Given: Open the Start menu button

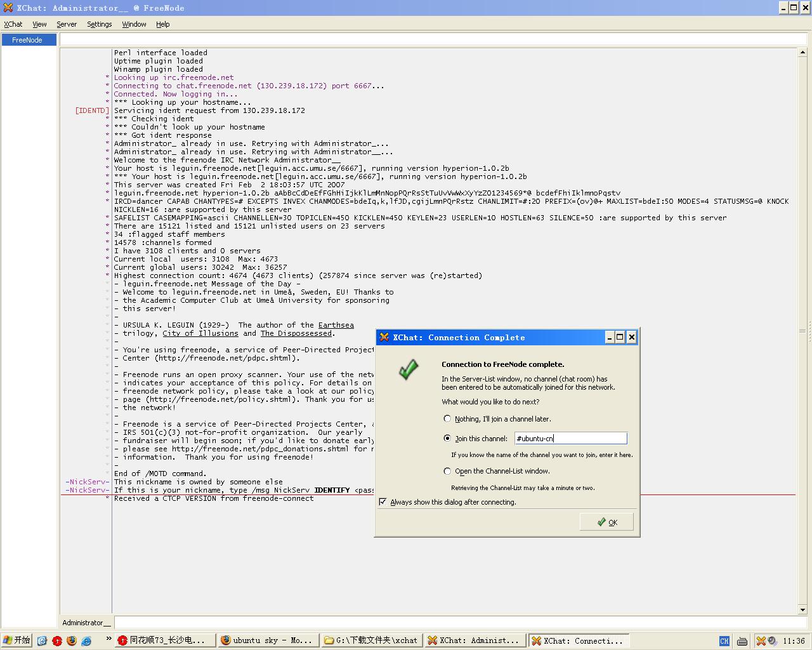Looking at the screenshot, I should coord(16,640).
